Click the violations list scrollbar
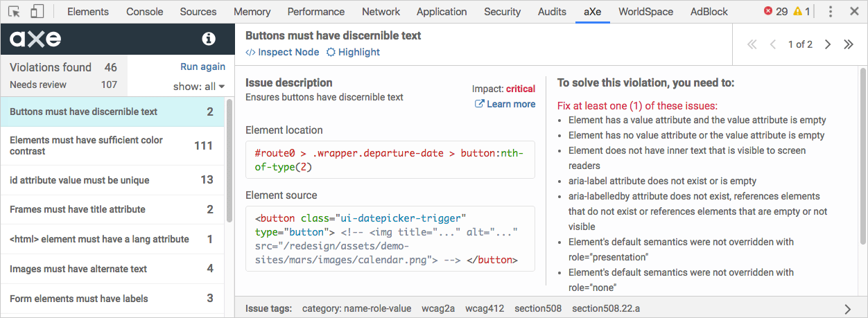 coord(229,159)
